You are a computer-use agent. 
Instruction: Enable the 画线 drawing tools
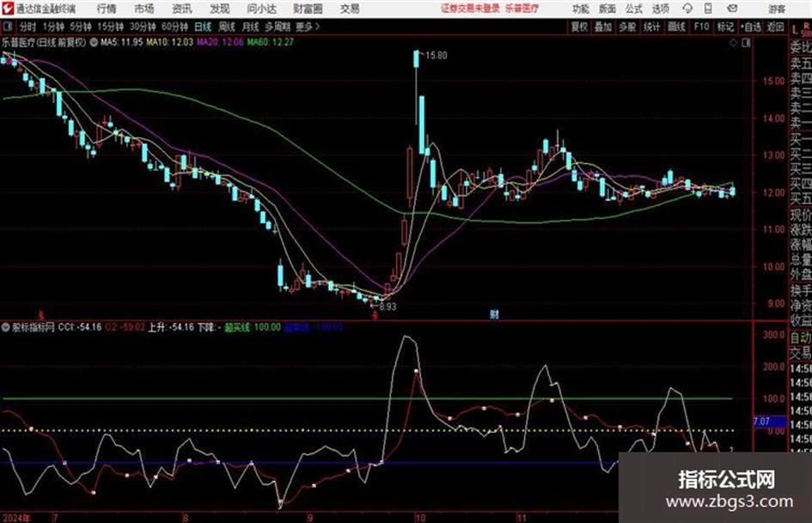pos(676,27)
